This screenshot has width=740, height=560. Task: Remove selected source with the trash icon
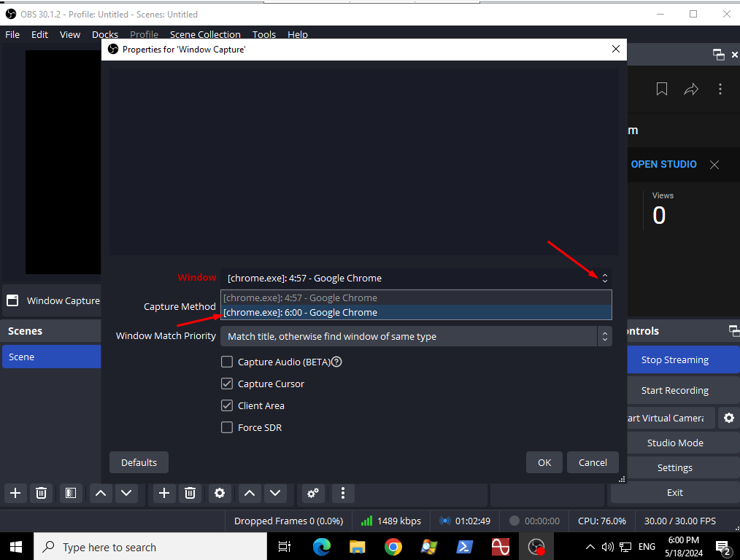point(190,493)
